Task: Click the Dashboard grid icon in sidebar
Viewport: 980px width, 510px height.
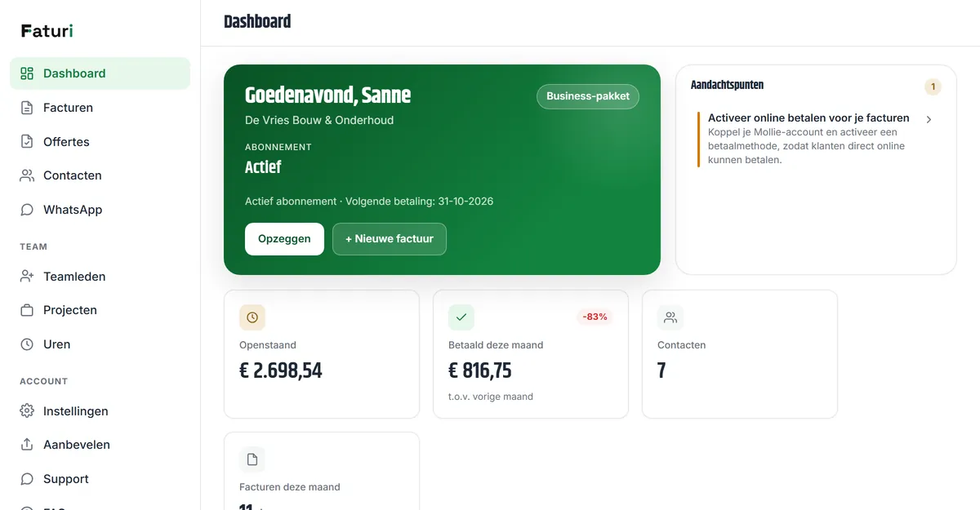Action: click(27, 73)
